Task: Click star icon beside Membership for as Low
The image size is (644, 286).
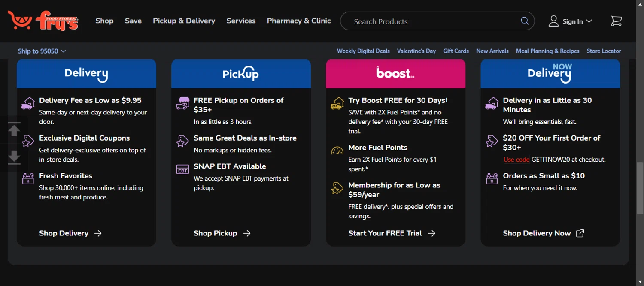Action: tap(337, 188)
